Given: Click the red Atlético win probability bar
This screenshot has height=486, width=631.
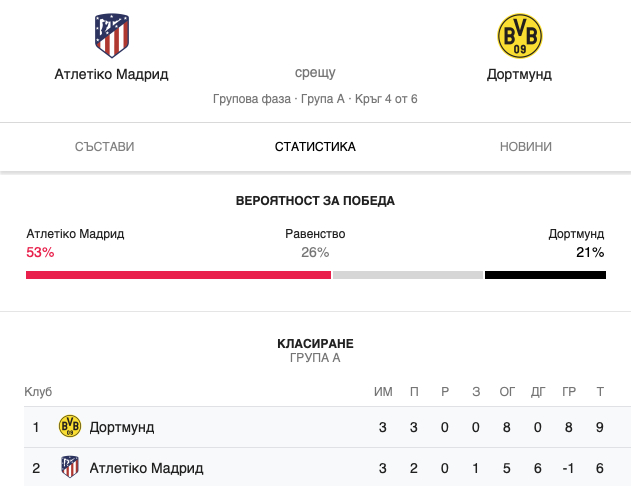Looking at the screenshot, I should (x=178, y=275).
